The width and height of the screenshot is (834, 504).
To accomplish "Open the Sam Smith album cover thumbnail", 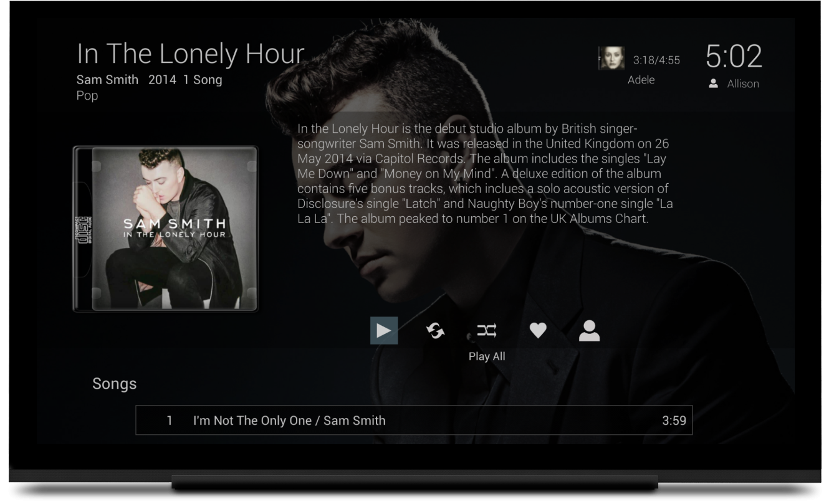I will 166,229.
